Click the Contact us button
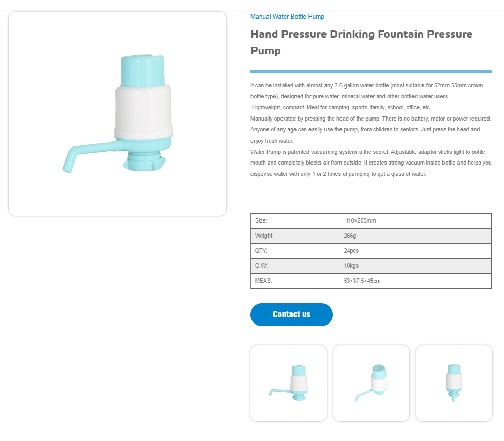This screenshot has height=441, width=504. [x=291, y=315]
